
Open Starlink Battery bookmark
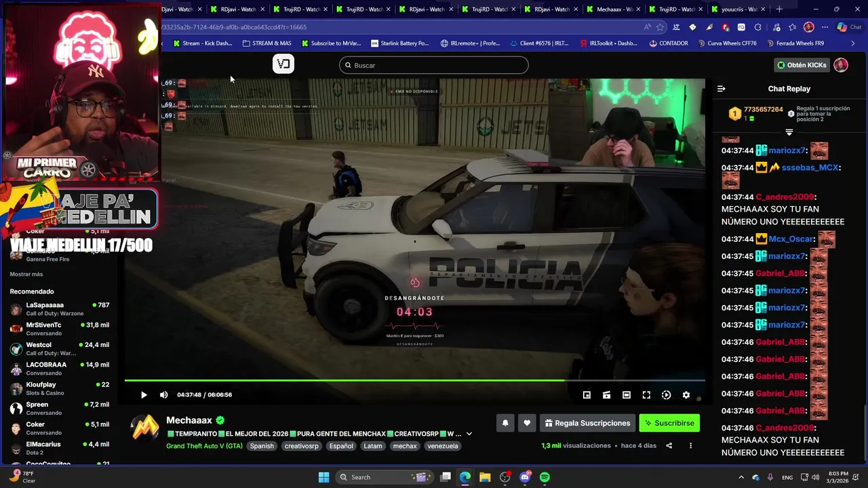click(x=400, y=43)
